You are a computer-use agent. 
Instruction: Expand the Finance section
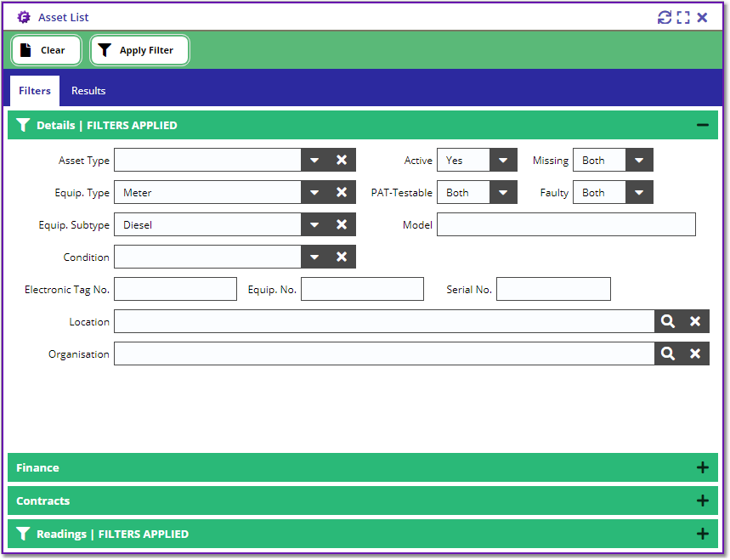pyautogui.click(x=703, y=468)
